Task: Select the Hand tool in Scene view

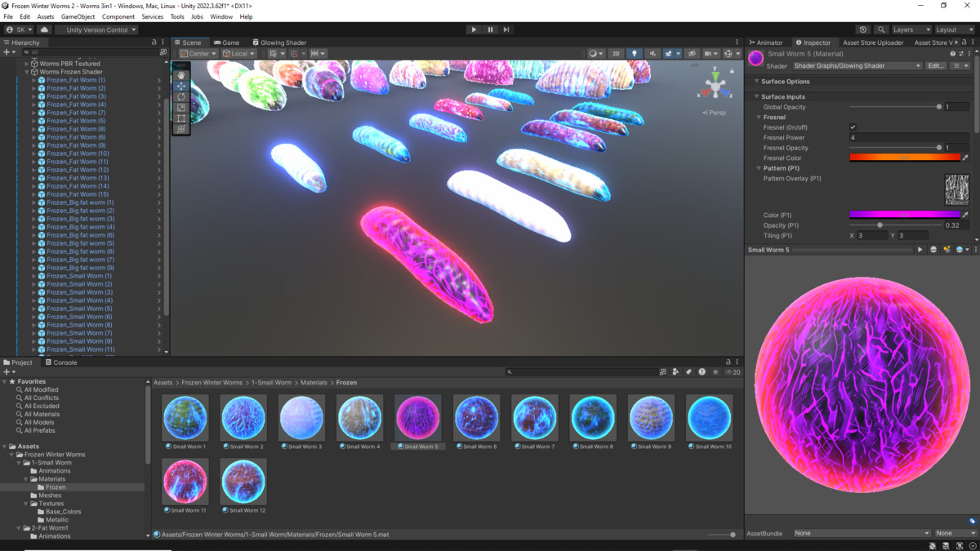Action: click(181, 75)
